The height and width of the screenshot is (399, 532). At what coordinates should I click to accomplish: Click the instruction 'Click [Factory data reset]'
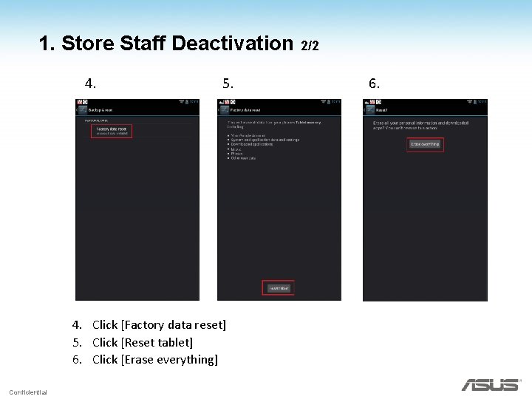coord(159,324)
